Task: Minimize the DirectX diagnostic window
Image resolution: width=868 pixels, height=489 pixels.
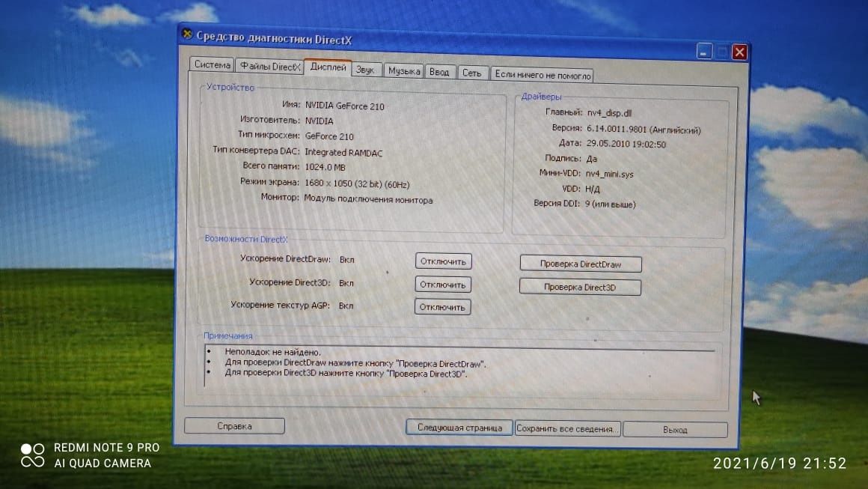Action: click(703, 52)
